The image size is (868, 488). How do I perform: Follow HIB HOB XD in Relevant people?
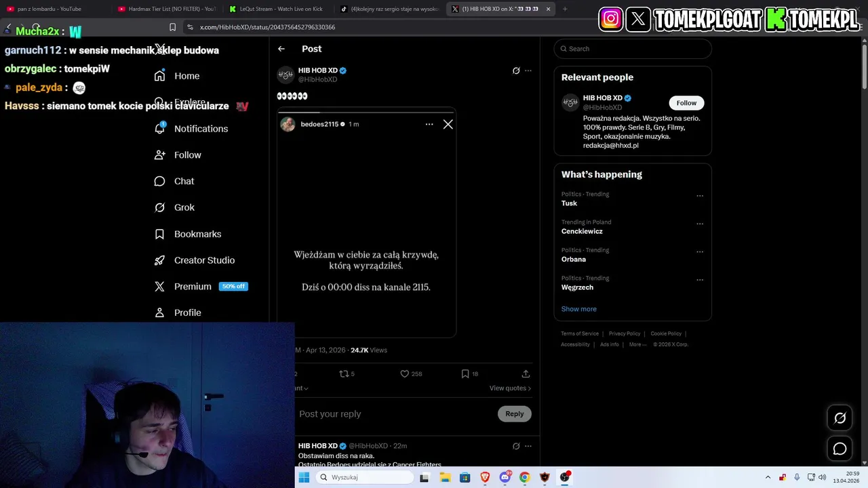point(686,103)
